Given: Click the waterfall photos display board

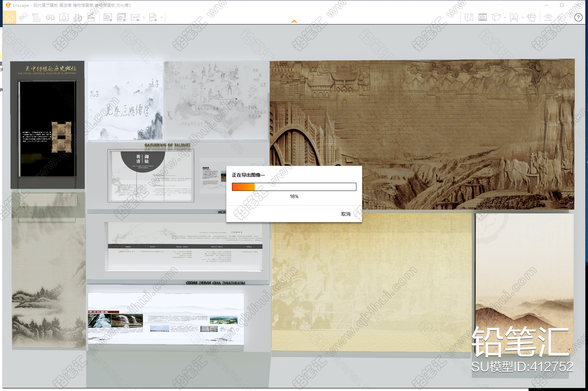Looking at the screenshot, I should (x=166, y=319).
